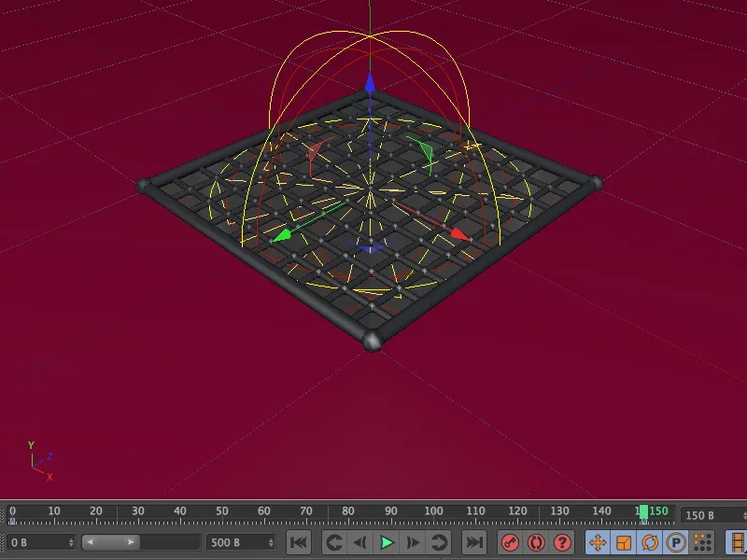This screenshot has height=560, width=747.
Task: Select the left corner sphere of the grid object
Action: click(144, 185)
